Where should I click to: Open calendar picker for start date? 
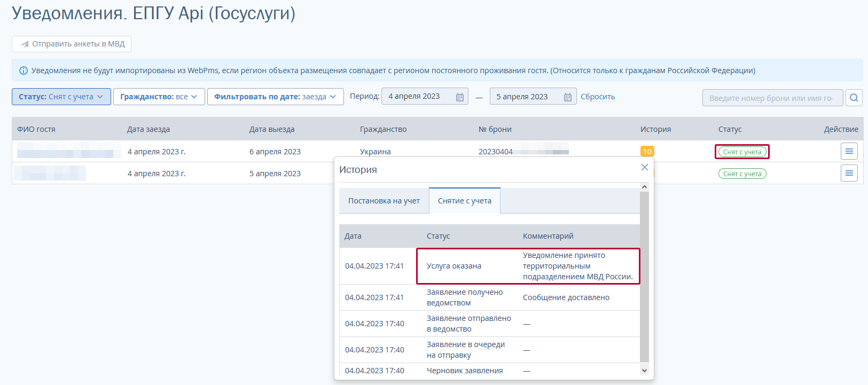pyautogui.click(x=459, y=97)
